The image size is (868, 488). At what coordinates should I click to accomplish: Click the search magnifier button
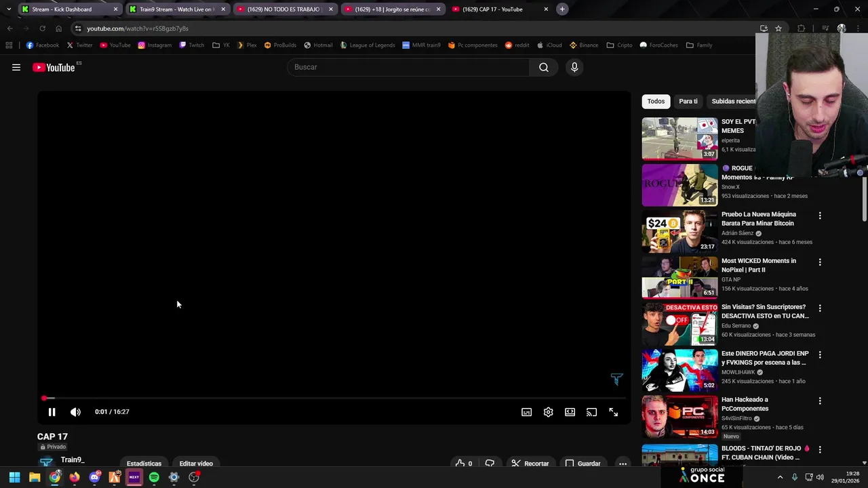[544, 67]
